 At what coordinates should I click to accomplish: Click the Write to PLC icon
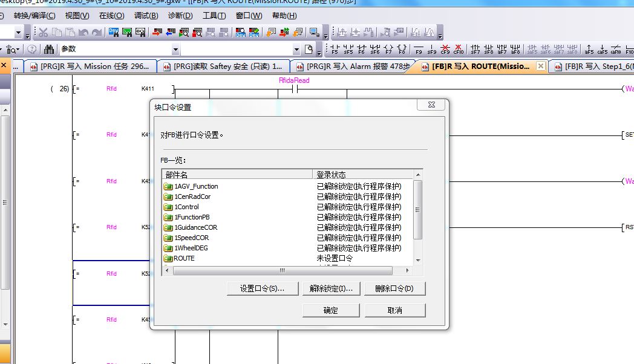(157, 32)
